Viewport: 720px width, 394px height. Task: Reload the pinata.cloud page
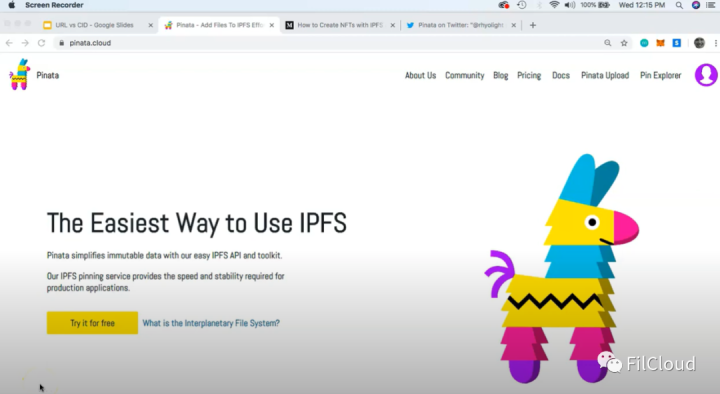tap(41, 43)
